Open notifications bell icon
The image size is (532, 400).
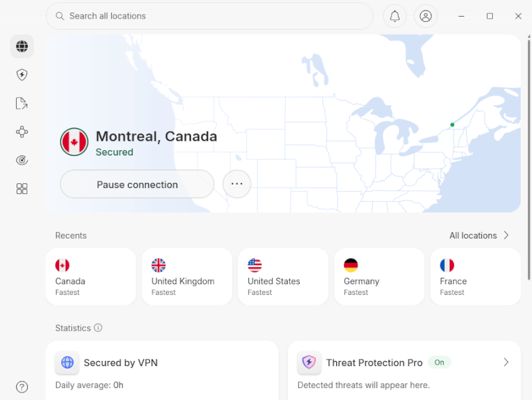tap(394, 16)
